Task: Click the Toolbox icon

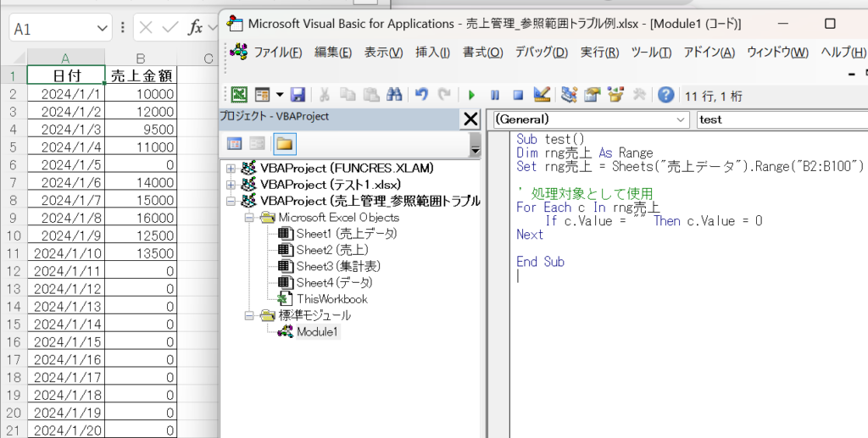Action: 639,95
